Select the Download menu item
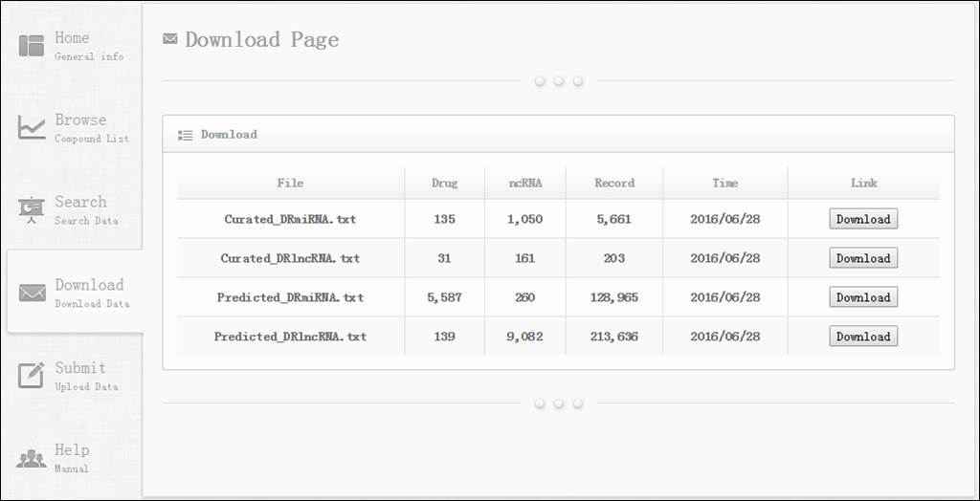Screen dimensions: 980x501 [x=75, y=293]
